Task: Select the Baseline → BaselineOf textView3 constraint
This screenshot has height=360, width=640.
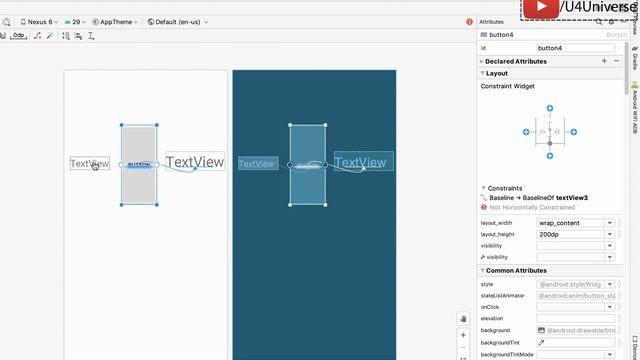Action: pos(538,198)
